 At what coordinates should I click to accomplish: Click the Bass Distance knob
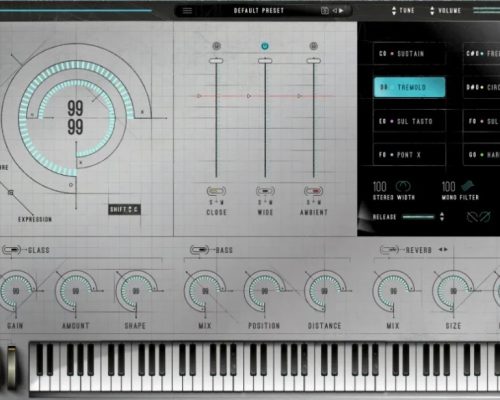coord(324,291)
